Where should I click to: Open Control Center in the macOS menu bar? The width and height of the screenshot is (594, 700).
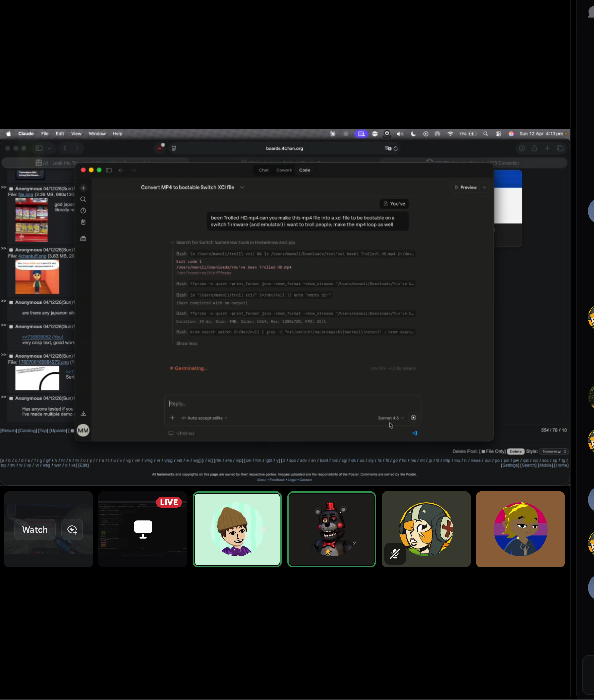coord(499,134)
